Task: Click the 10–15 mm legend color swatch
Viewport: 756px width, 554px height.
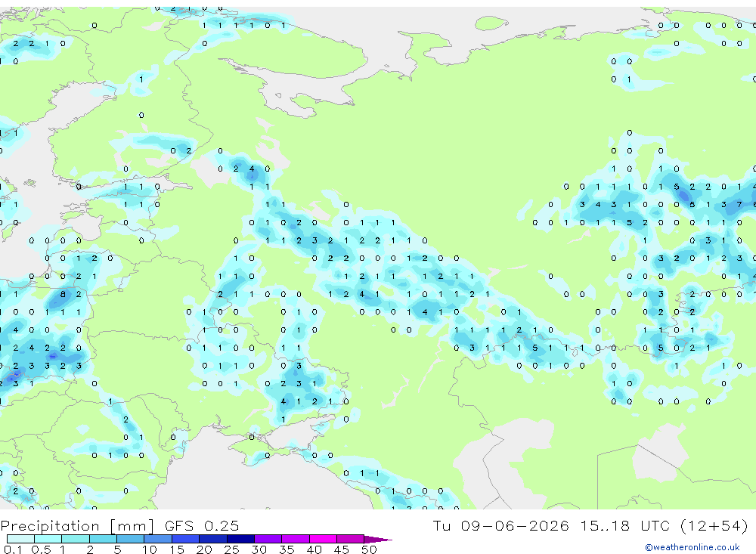Action: (x=158, y=539)
